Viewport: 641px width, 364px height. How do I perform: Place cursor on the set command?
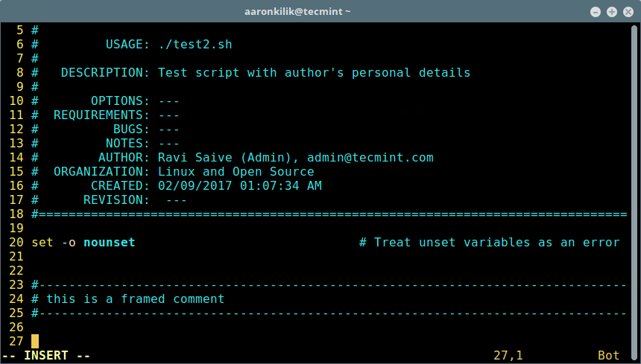point(42,243)
